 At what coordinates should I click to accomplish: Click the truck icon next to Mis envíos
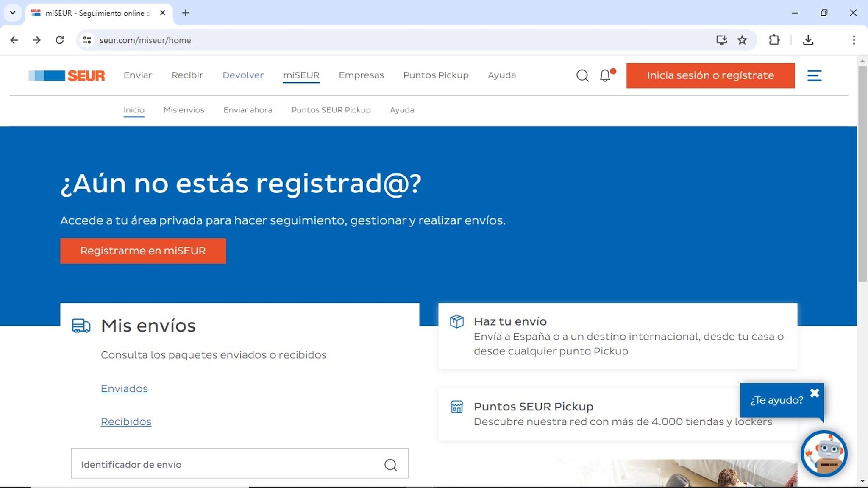click(81, 326)
